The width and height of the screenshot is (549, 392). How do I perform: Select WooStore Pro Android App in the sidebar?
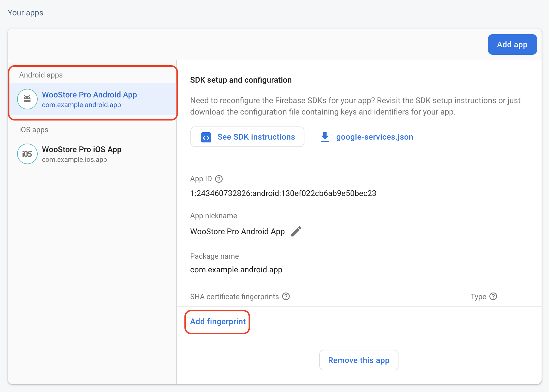(x=90, y=95)
